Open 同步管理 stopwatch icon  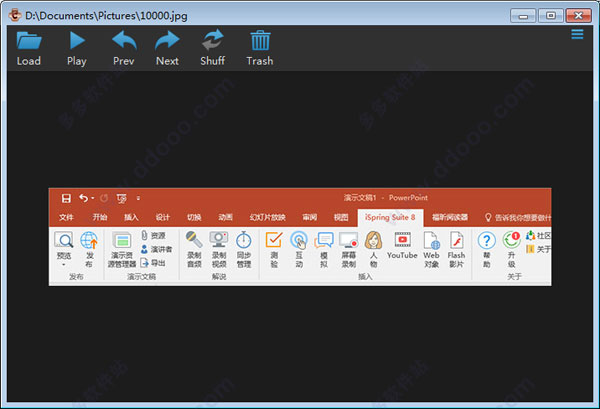tap(244, 240)
